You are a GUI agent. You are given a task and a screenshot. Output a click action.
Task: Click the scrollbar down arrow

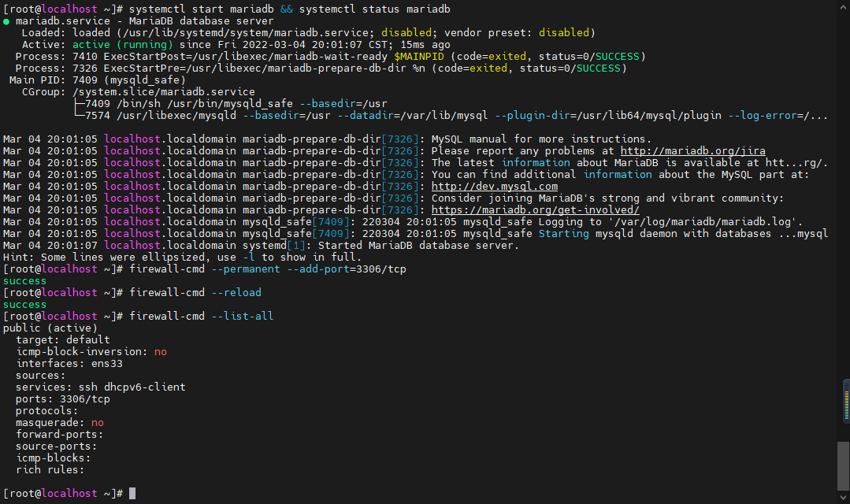click(843, 497)
